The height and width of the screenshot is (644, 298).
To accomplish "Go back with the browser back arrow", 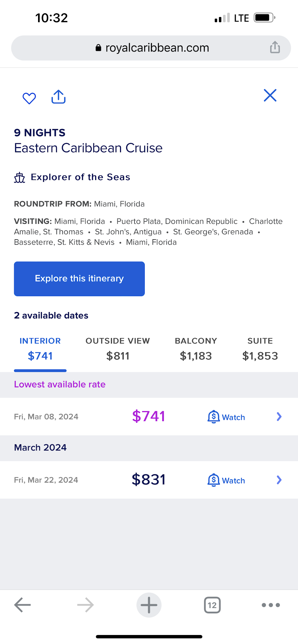I will click(23, 605).
